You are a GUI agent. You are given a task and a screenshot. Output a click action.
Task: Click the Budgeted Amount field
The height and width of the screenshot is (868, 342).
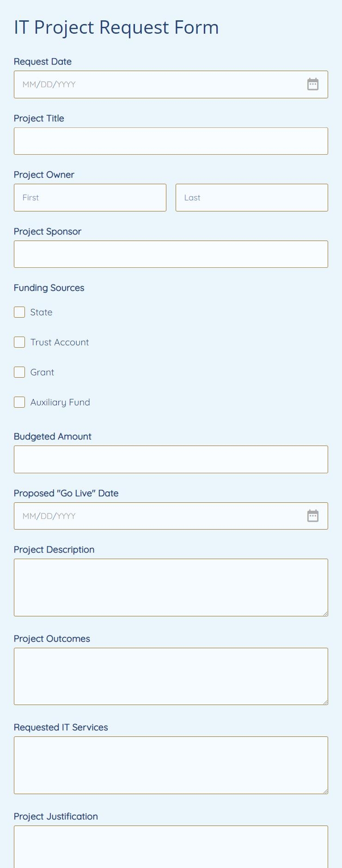tap(171, 459)
